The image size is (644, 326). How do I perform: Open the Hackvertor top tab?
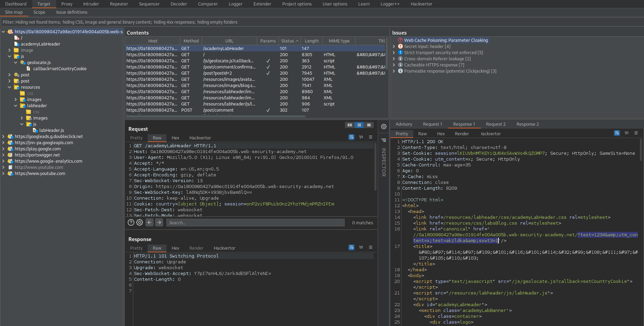pyautogui.click(x=421, y=4)
